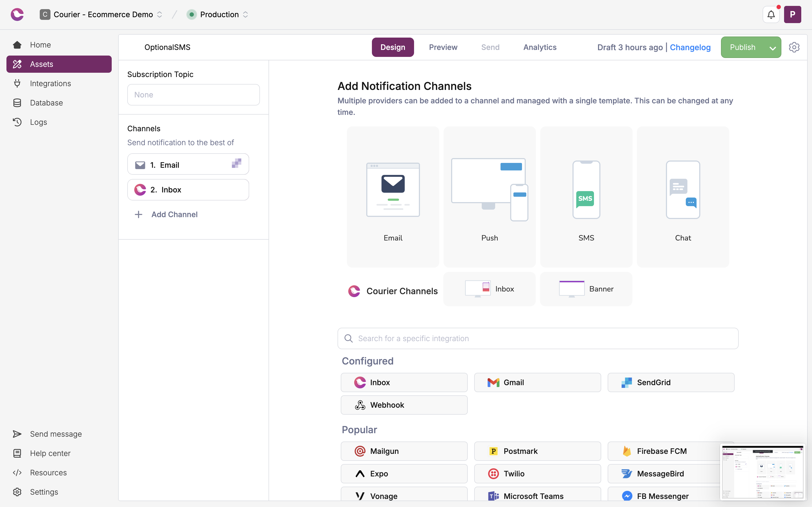Switch to the Analytics tab

(x=540, y=47)
